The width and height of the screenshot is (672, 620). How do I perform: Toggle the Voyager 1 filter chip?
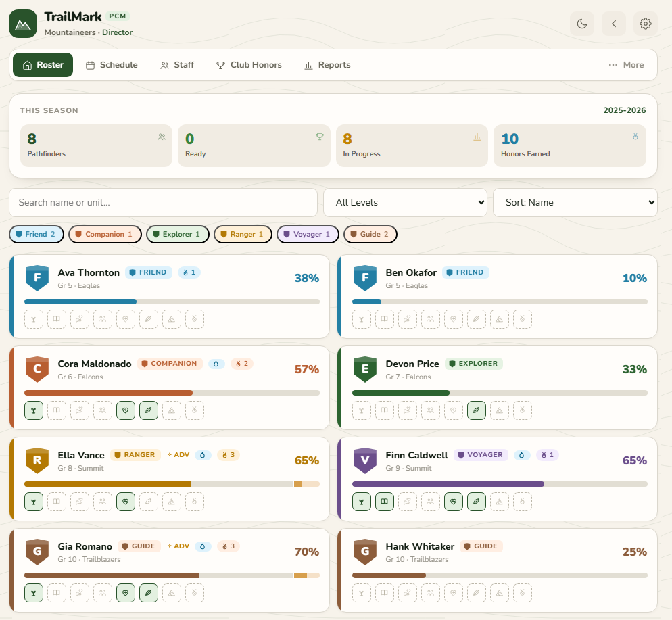coord(308,235)
